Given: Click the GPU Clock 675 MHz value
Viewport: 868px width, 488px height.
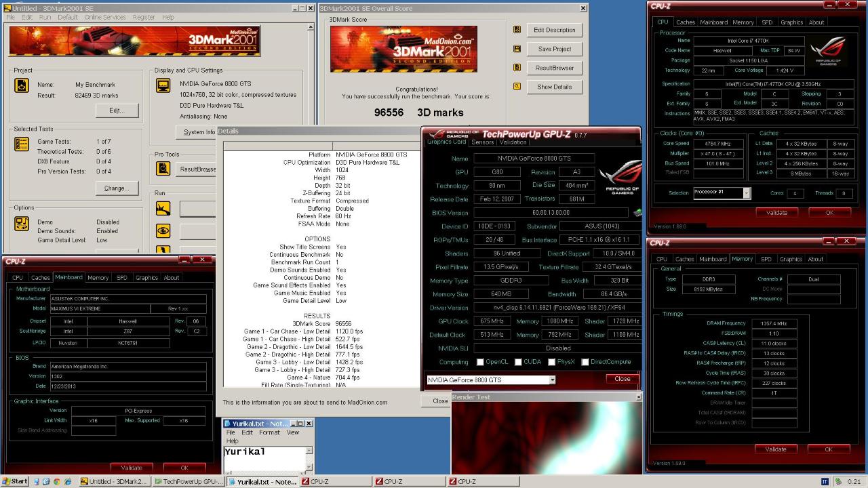Looking at the screenshot, I should coord(492,321).
